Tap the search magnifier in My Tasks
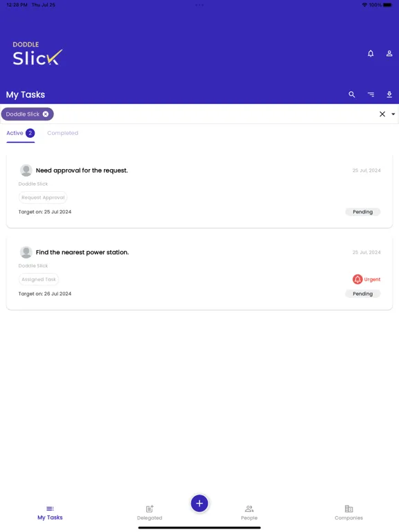The image size is (399, 532). (x=352, y=95)
